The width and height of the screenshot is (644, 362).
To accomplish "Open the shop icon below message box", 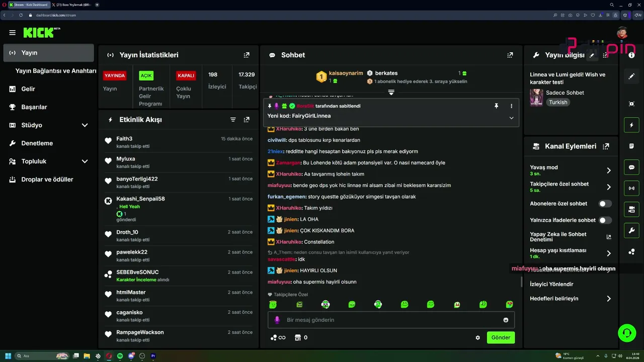I will click(297, 337).
